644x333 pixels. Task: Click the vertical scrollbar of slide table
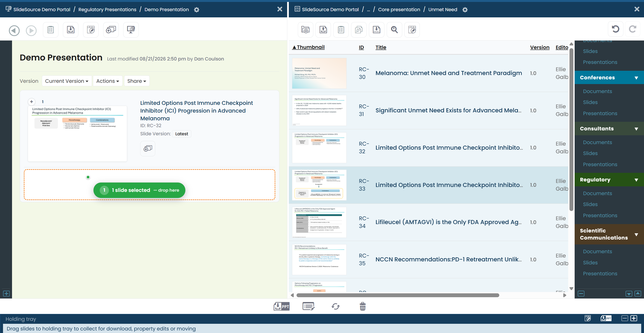(571, 129)
